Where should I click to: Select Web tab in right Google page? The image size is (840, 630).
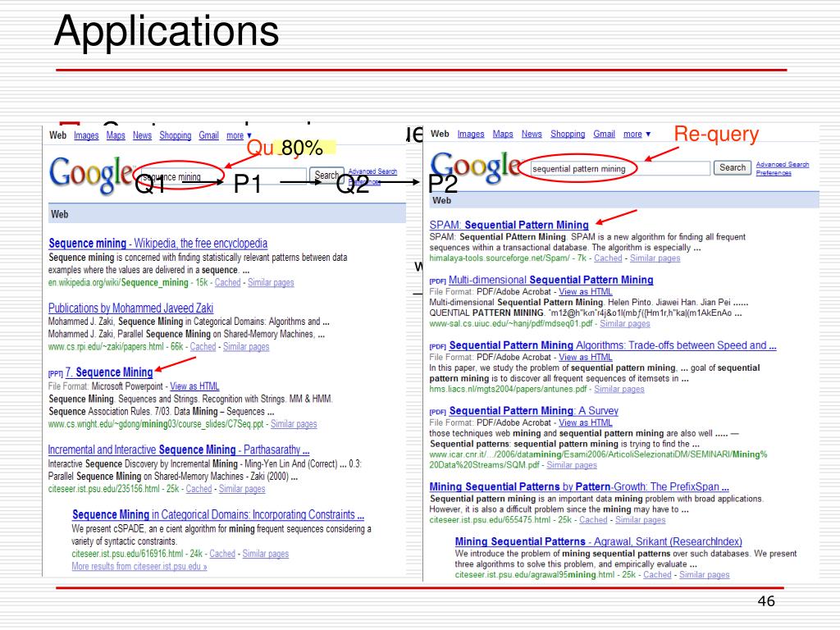click(x=440, y=134)
